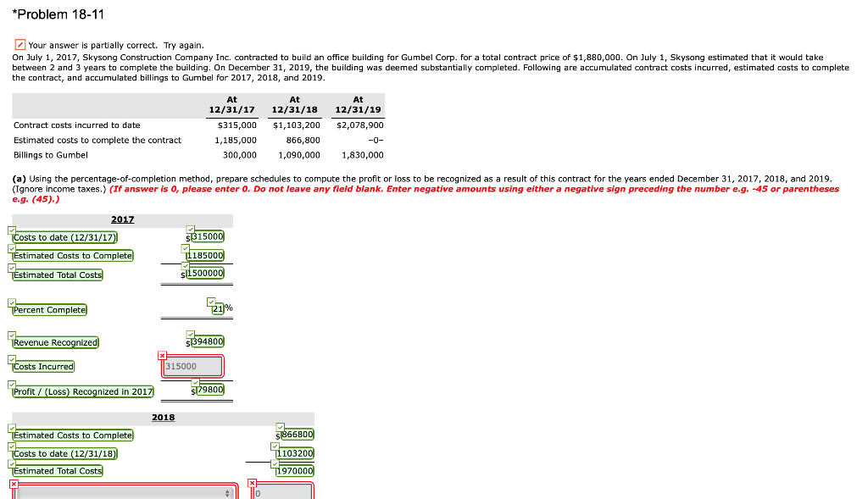Screen dimensions: 868x499
Task: Open the Percent Complete dropdown
Action: pyautogui.click(x=50, y=310)
